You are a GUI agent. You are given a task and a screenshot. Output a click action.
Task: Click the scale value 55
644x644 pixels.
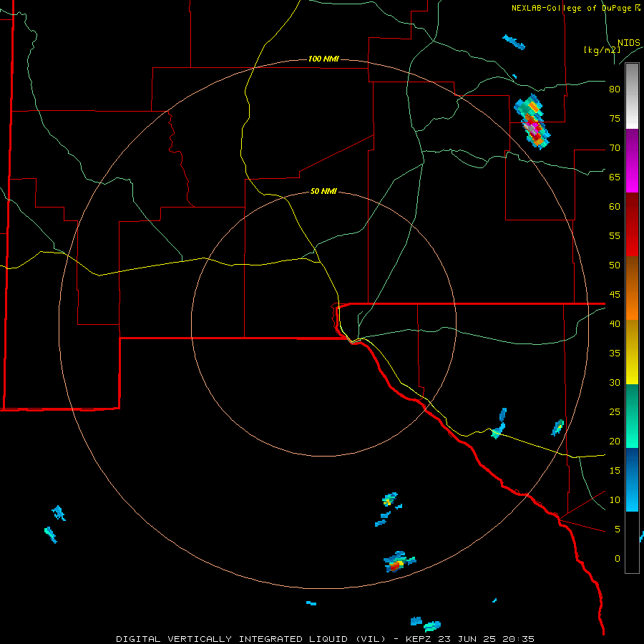point(615,235)
